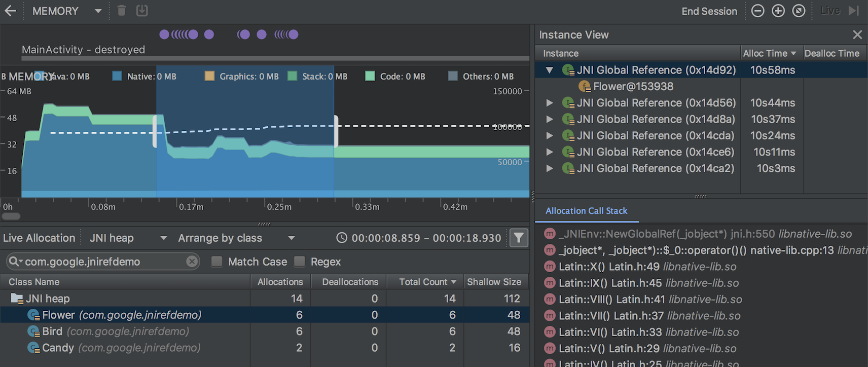868x367 pixels.
Task: Clear the class filter search text
Action: 192,262
